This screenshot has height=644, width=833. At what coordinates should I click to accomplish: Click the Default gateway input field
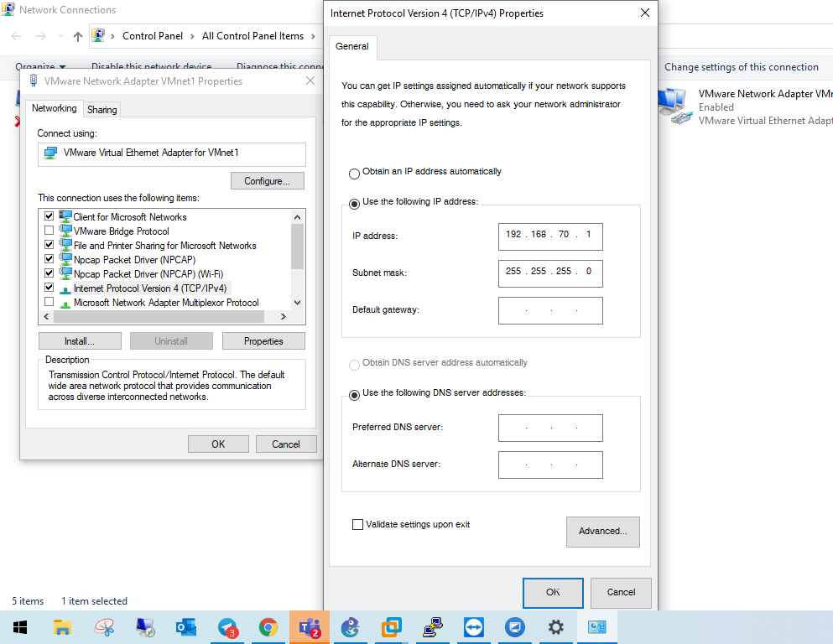(x=550, y=310)
